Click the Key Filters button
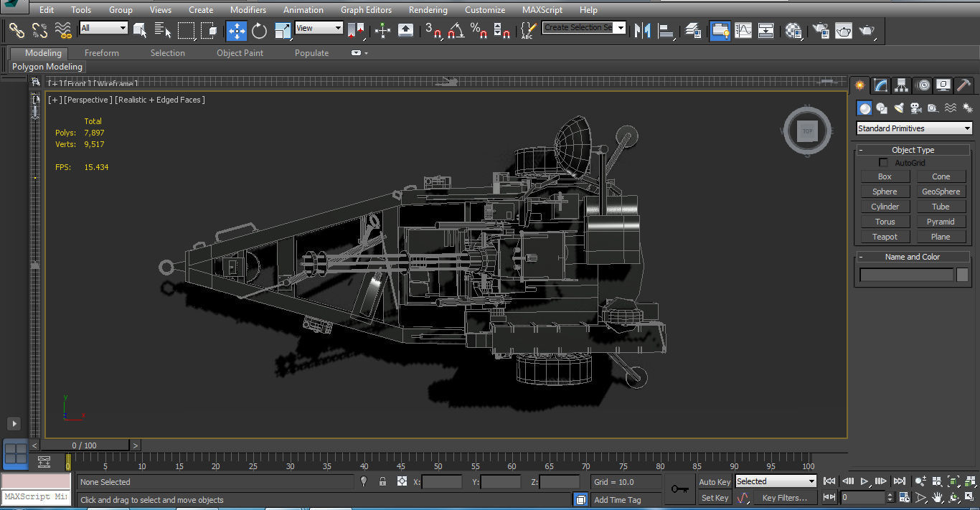 pyautogui.click(x=784, y=498)
